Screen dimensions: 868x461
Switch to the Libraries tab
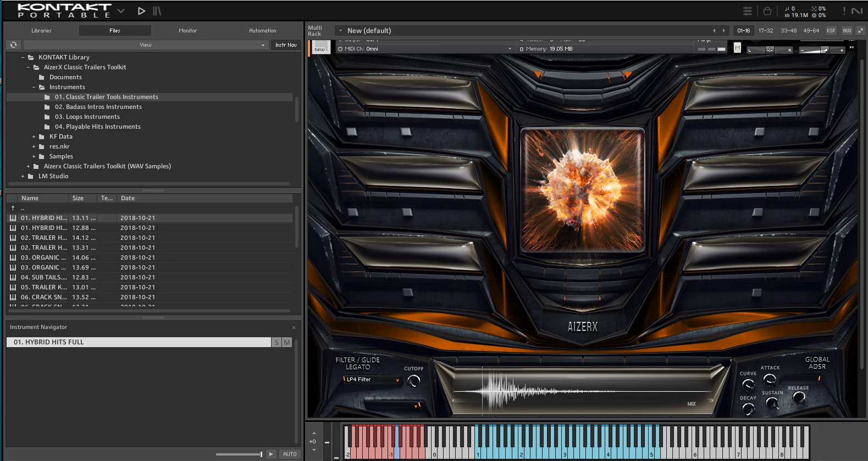pos(41,31)
